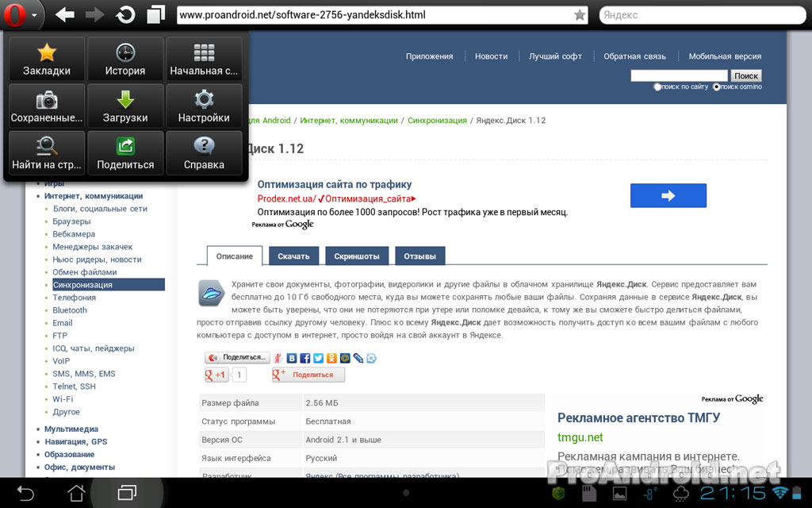Viewport: 812px width, 508px height.
Task: Tap the Поделиться (share) tile in Opera menu
Action: (125, 153)
